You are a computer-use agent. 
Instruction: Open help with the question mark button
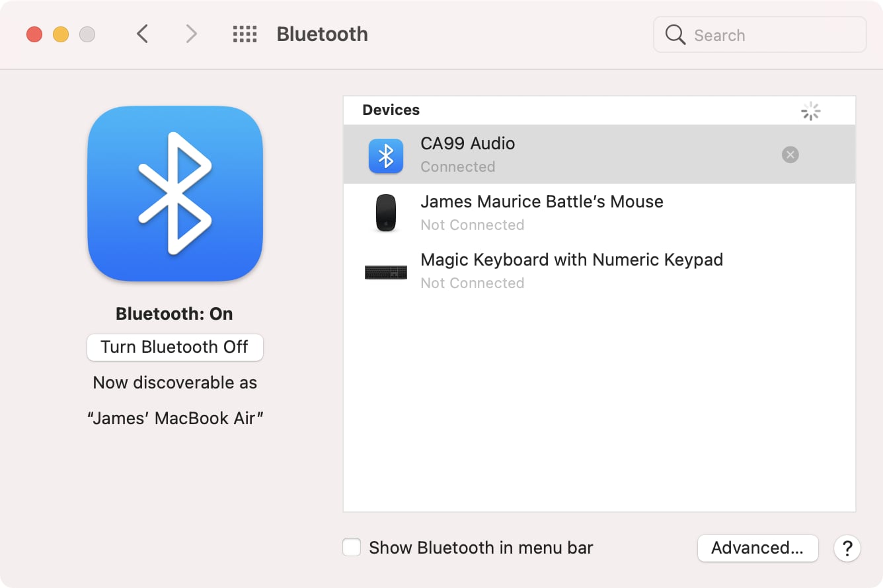847,548
